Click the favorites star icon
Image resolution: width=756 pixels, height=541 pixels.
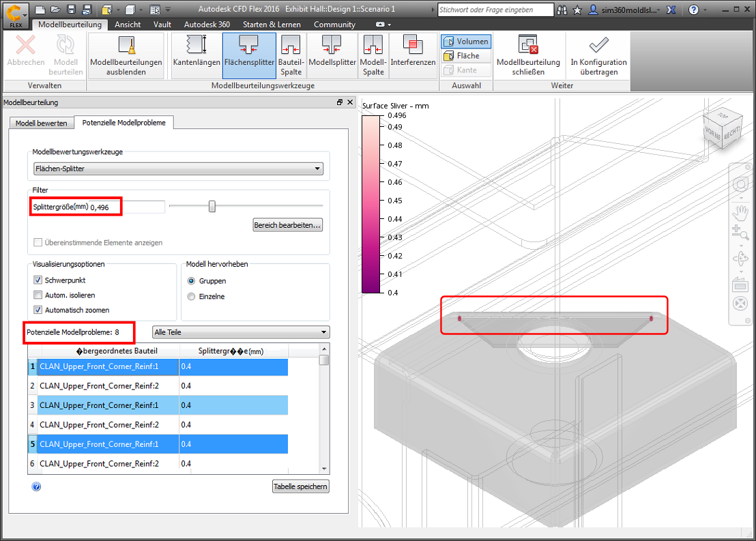(x=577, y=10)
